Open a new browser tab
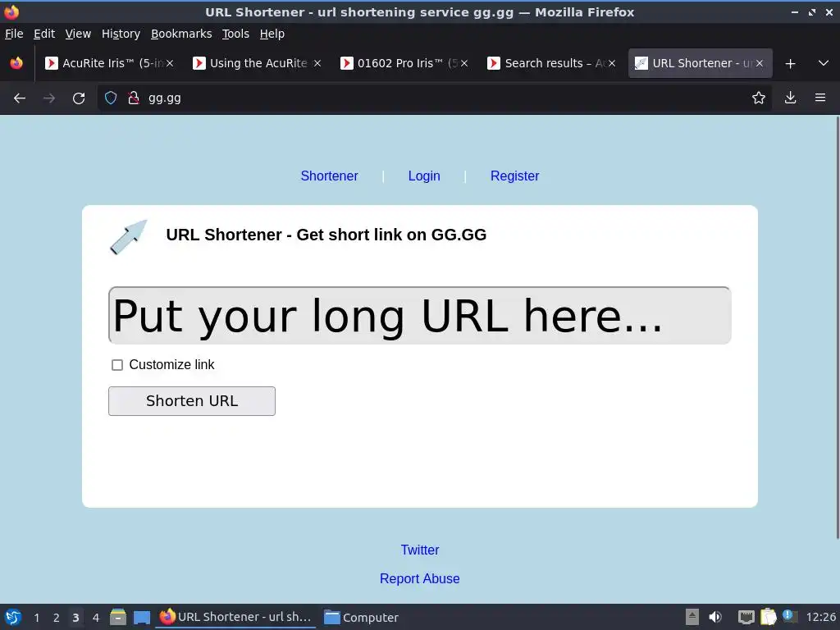840x630 pixels. (790, 63)
